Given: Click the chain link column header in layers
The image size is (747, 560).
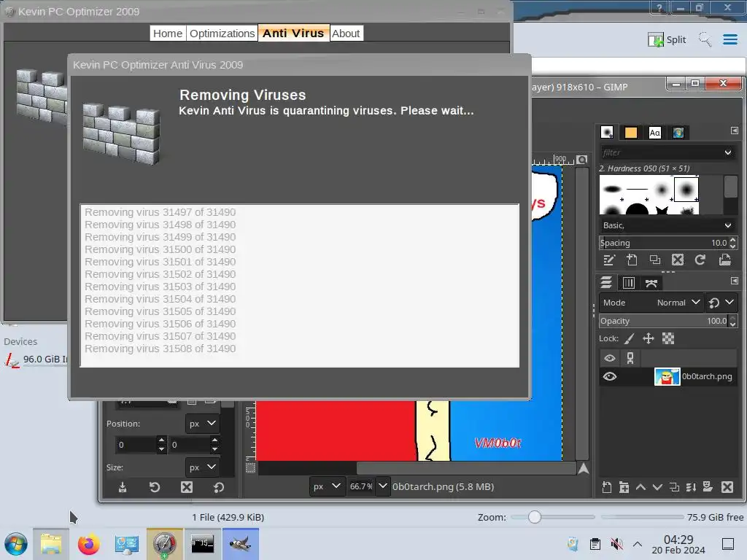Looking at the screenshot, I should (630, 358).
